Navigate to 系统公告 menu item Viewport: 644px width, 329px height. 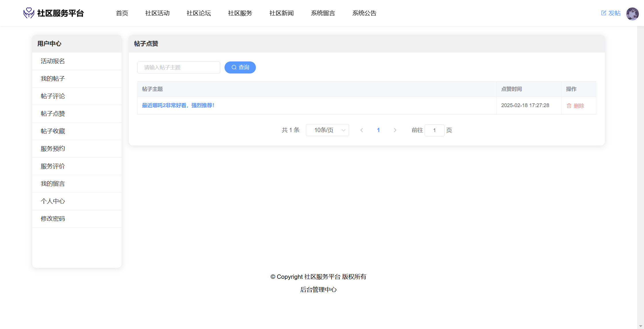point(364,13)
